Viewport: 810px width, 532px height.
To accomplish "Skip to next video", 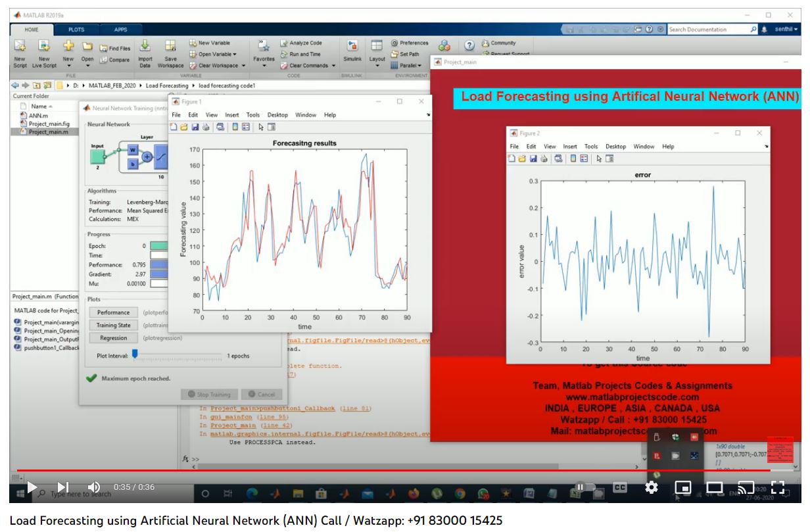I will tap(62, 487).
